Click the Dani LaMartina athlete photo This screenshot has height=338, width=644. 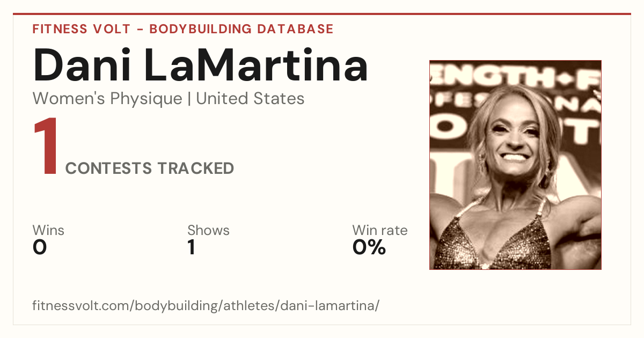point(515,165)
